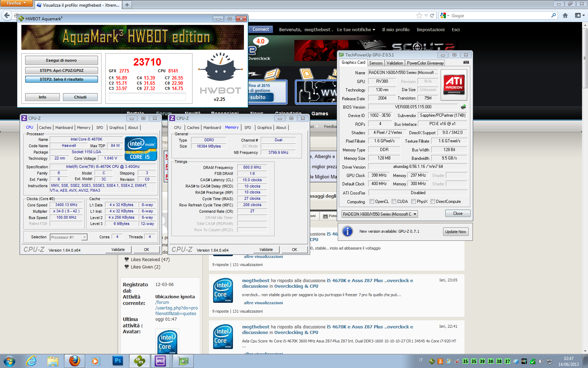588x368 pixels.
Task: Click the Impostazioni link
Action: pyautogui.click(x=430, y=30)
